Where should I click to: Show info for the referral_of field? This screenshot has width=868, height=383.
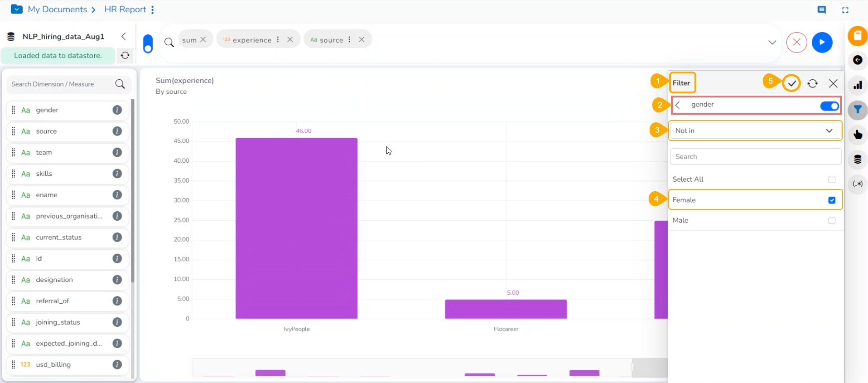coord(117,301)
